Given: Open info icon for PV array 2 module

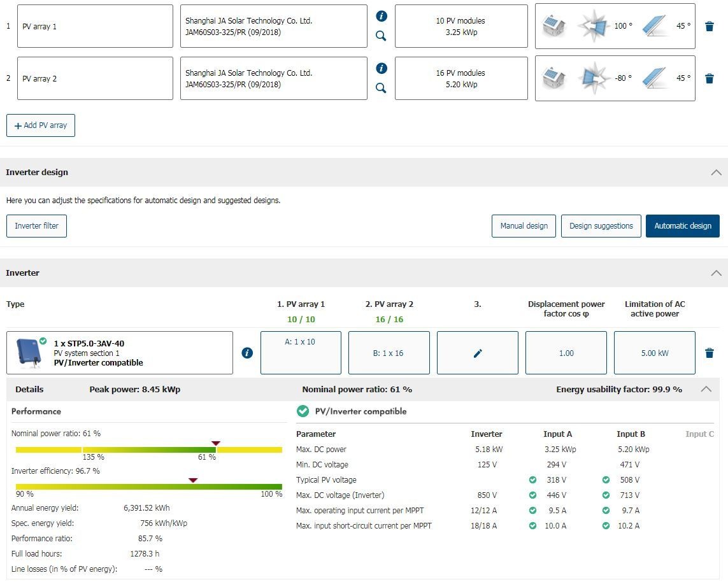Looking at the screenshot, I should click(381, 68).
